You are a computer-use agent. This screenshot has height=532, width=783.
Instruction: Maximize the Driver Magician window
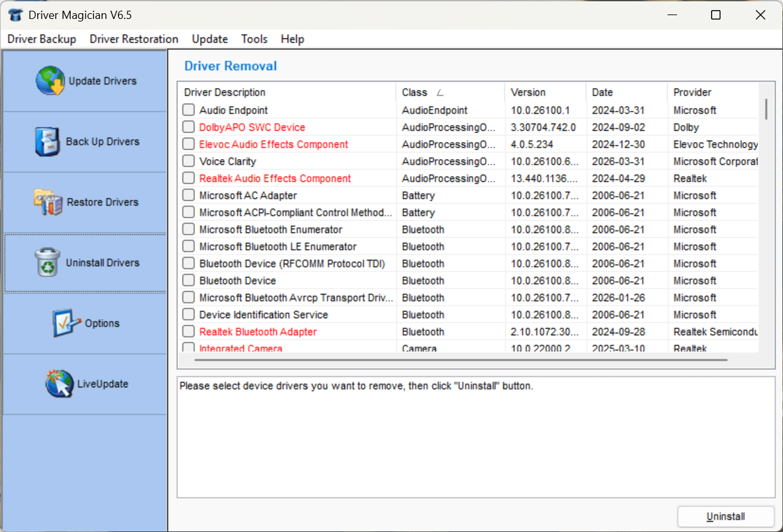tap(715, 15)
